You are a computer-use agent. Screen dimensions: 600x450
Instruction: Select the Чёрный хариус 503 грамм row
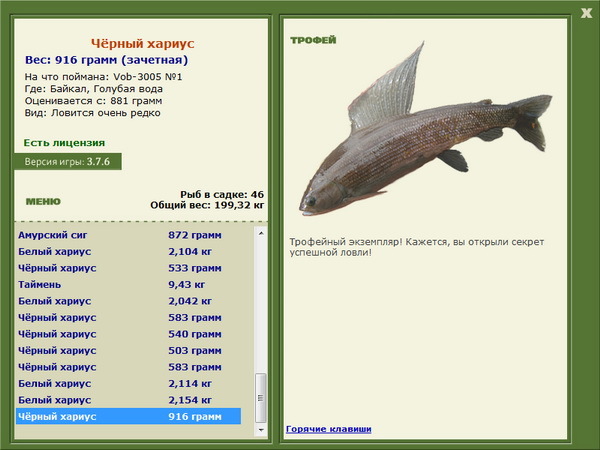tap(129, 350)
